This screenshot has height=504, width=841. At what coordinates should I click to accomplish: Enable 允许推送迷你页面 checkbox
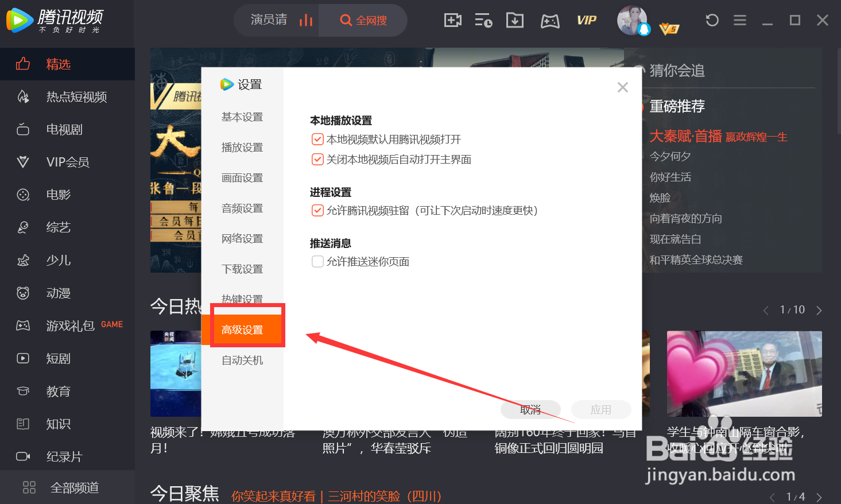317,261
